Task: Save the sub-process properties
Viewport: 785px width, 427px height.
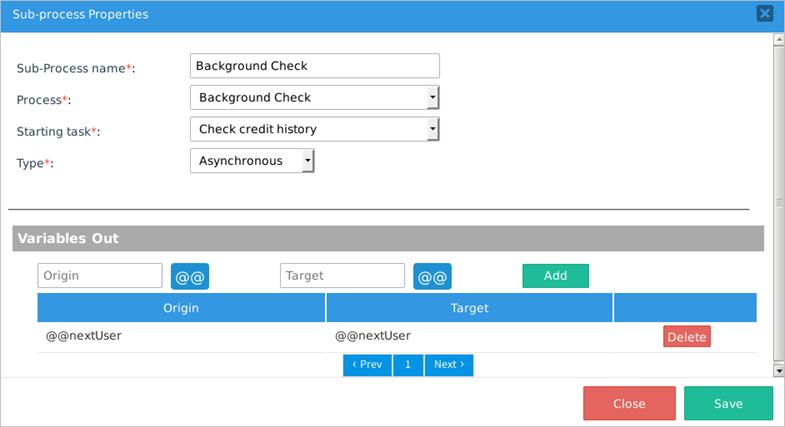Action: [x=728, y=404]
